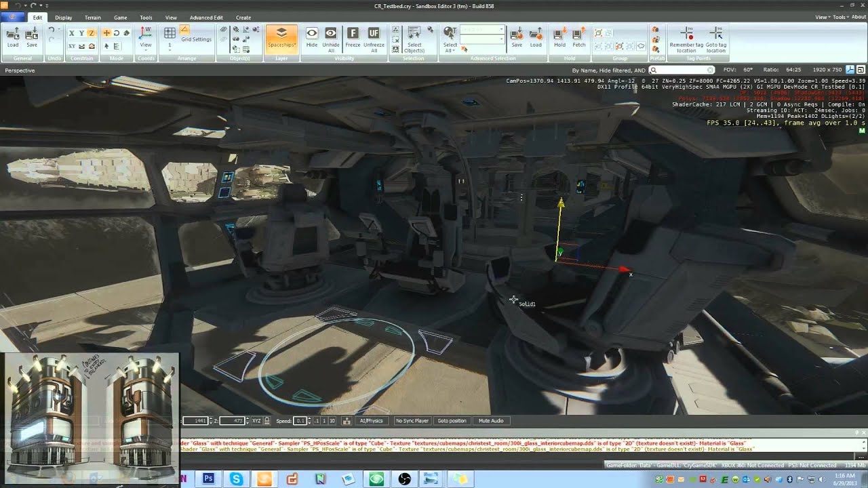Viewport: 868px width, 488px height.
Task: Open Skype from the taskbar
Action: pyautogui.click(x=236, y=479)
